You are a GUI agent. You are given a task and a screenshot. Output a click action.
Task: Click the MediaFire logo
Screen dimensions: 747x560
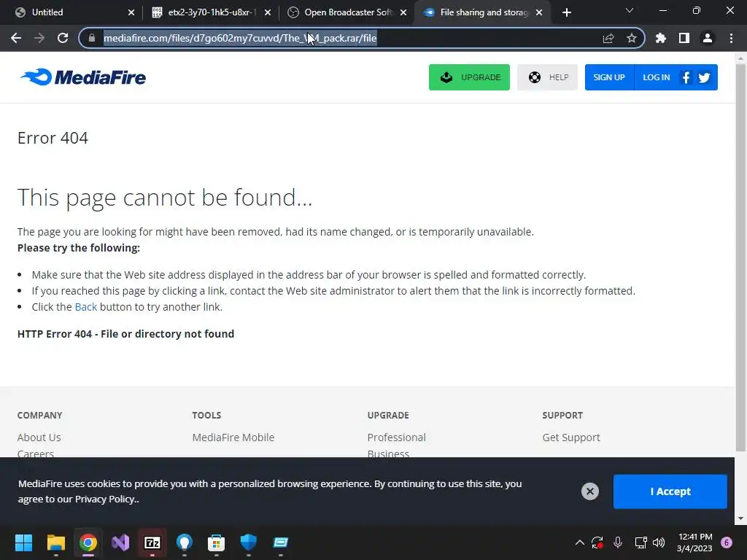click(x=83, y=77)
